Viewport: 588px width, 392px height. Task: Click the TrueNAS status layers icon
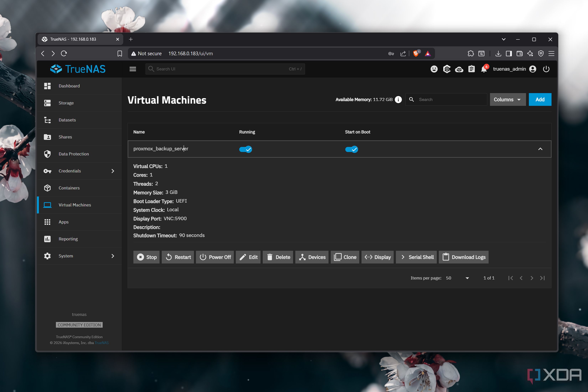[x=447, y=69]
